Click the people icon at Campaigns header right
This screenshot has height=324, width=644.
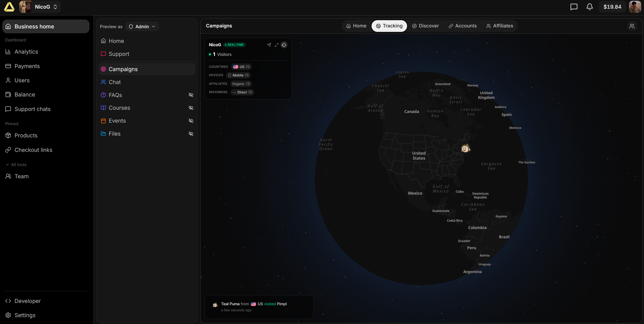[632, 26]
